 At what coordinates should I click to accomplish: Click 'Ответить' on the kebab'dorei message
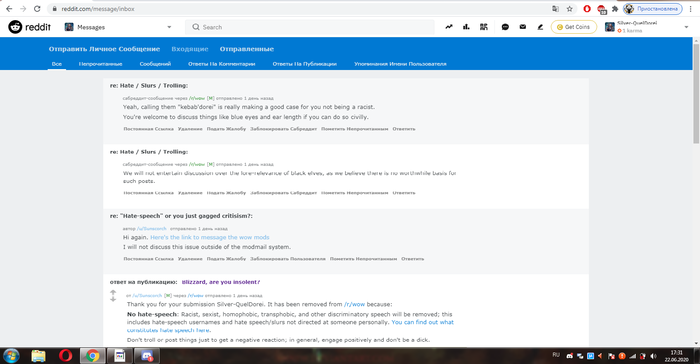click(x=404, y=129)
